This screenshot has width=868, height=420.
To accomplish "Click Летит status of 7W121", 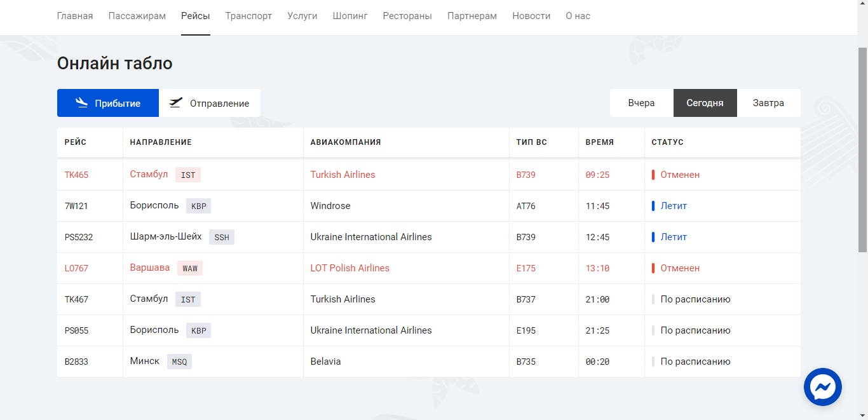I will coord(674,206).
